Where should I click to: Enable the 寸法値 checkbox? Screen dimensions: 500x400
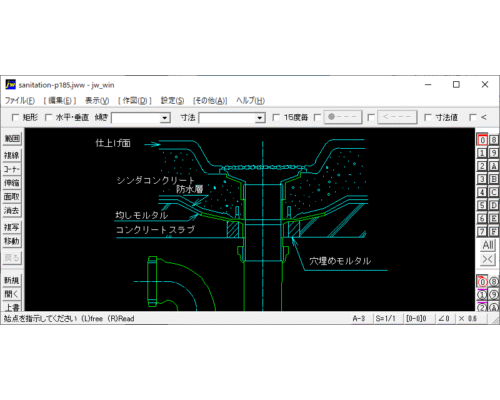tap(428, 117)
